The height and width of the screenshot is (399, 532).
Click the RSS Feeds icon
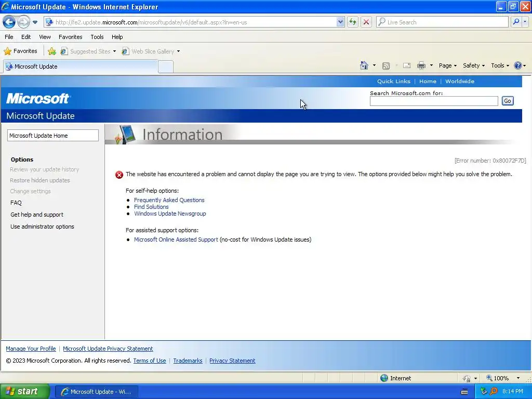coord(386,66)
